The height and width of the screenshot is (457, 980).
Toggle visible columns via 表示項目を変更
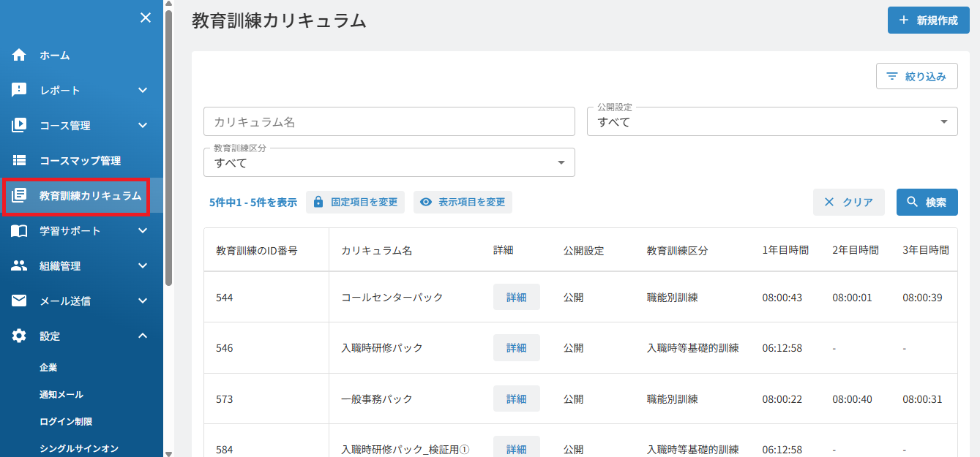coord(463,203)
